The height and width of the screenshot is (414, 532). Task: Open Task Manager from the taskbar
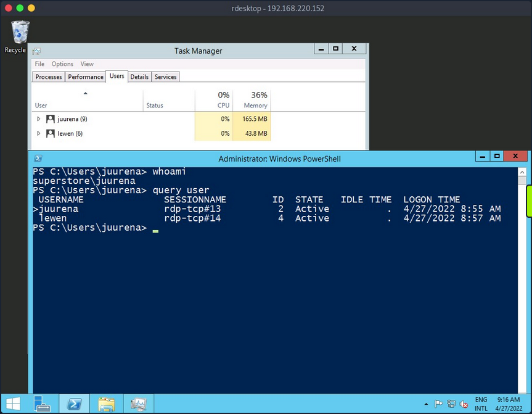point(138,404)
